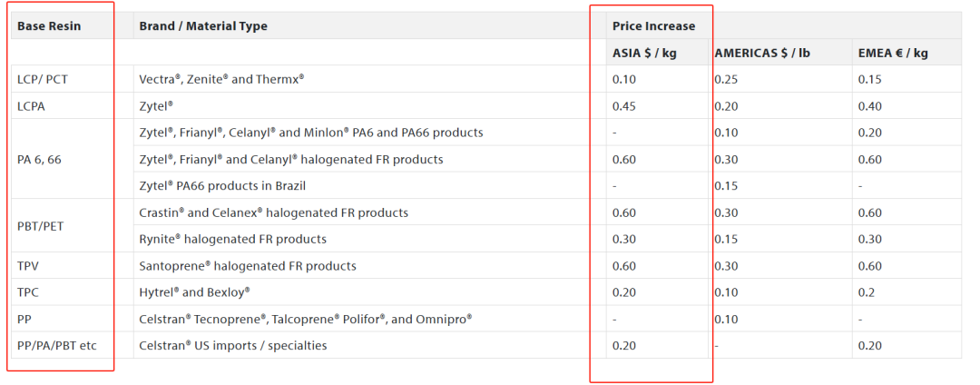Click the Price Increase header cell

pos(654,26)
